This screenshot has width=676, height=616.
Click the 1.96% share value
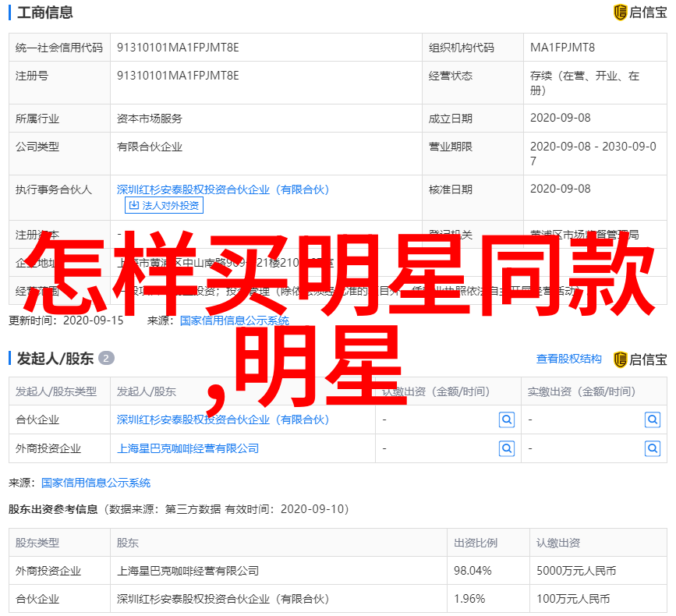pos(469,598)
